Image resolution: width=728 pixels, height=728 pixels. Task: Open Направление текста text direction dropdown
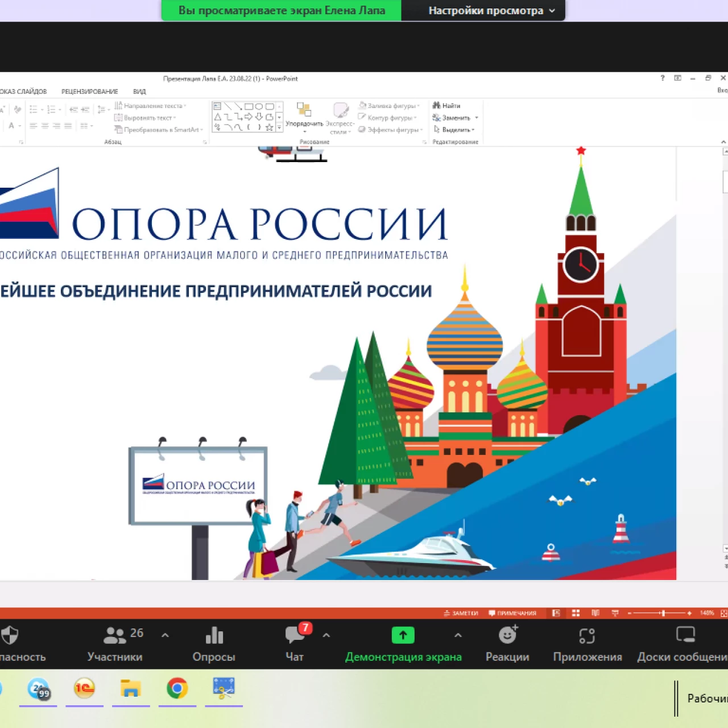point(151,106)
